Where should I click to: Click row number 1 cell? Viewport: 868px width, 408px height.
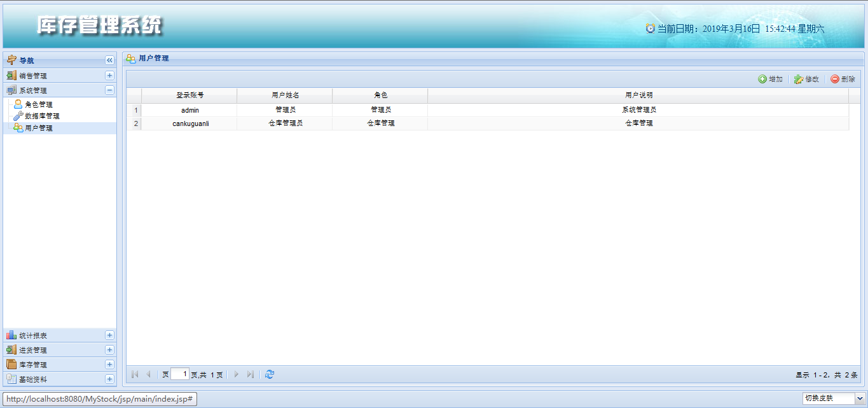(135, 110)
